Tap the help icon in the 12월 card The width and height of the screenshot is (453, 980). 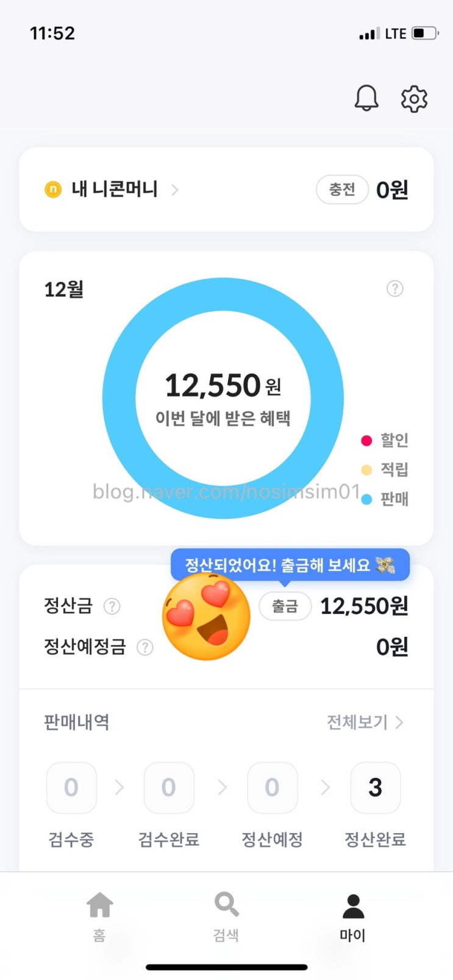[395, 288]
